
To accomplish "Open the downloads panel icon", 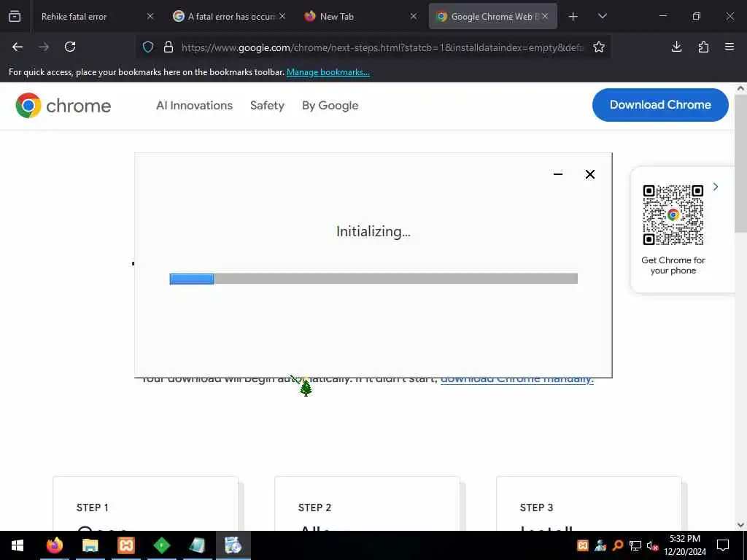I will tap(676, 47).
